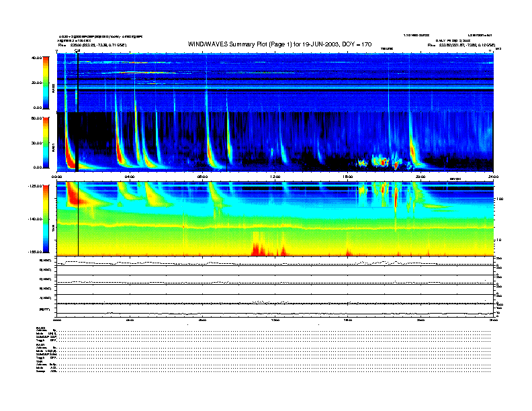Click the 40.00 label on RAD2 scale

click(37, 58)
